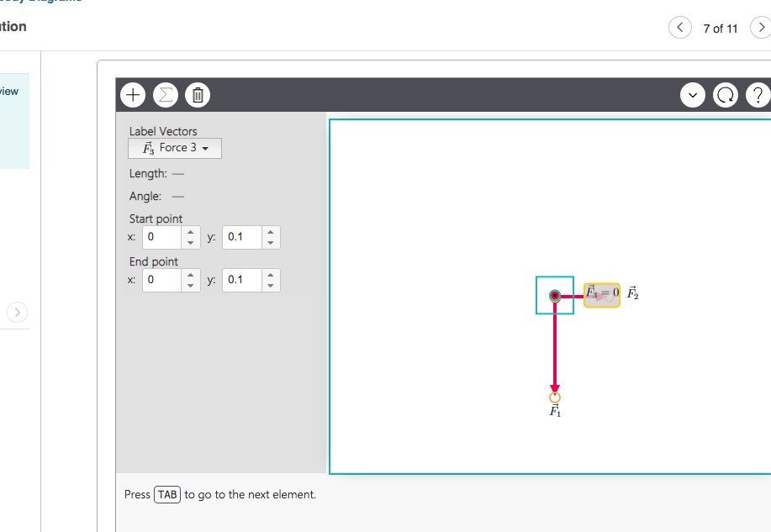Click the add vector plus icon
The height and width of the screenshot is (532, 771).
(132, 94)
